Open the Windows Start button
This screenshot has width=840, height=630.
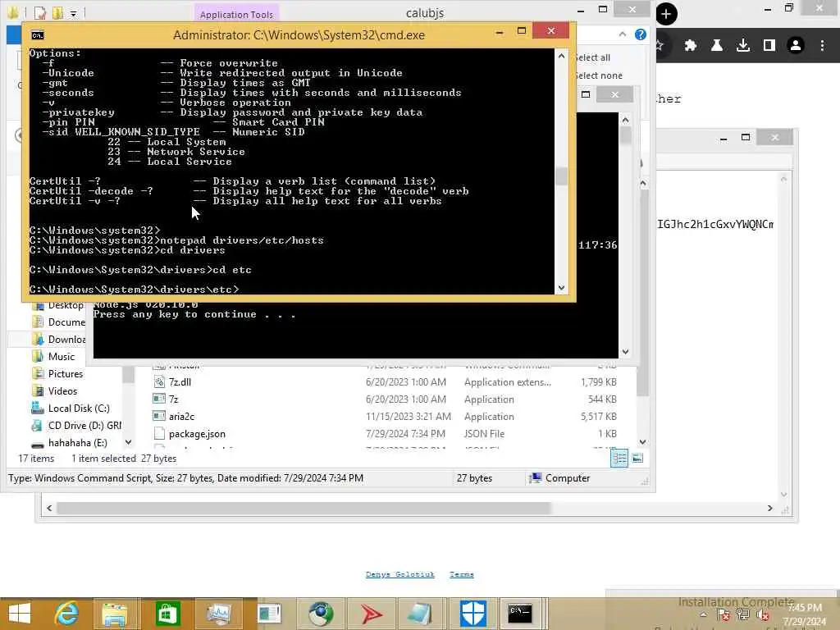coord(20,614)
